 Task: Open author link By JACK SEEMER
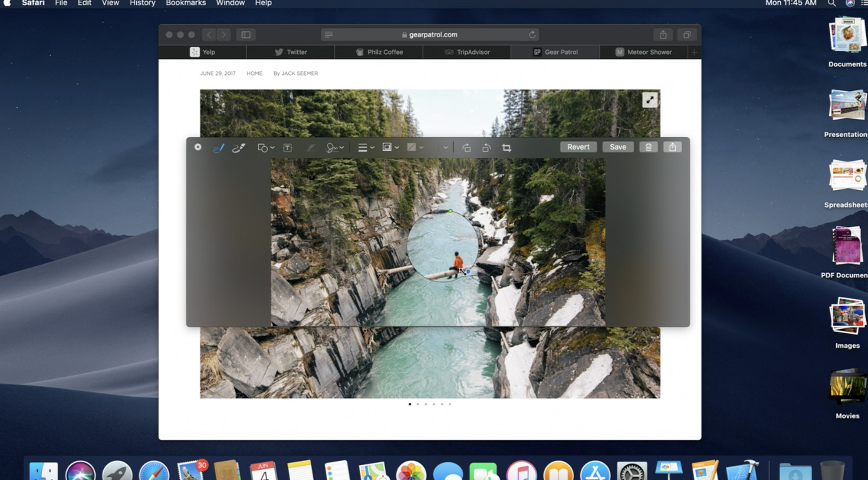pyautogui.click(x=296, y=73)
